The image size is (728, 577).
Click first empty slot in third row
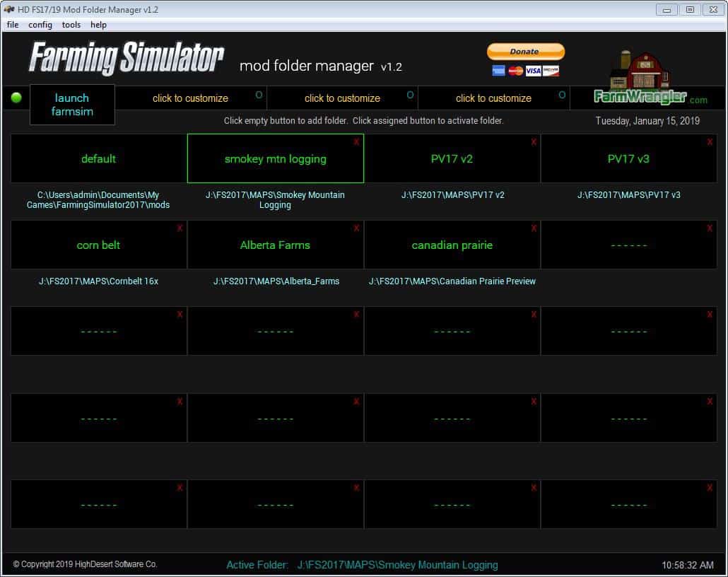[x=98, y=332]
